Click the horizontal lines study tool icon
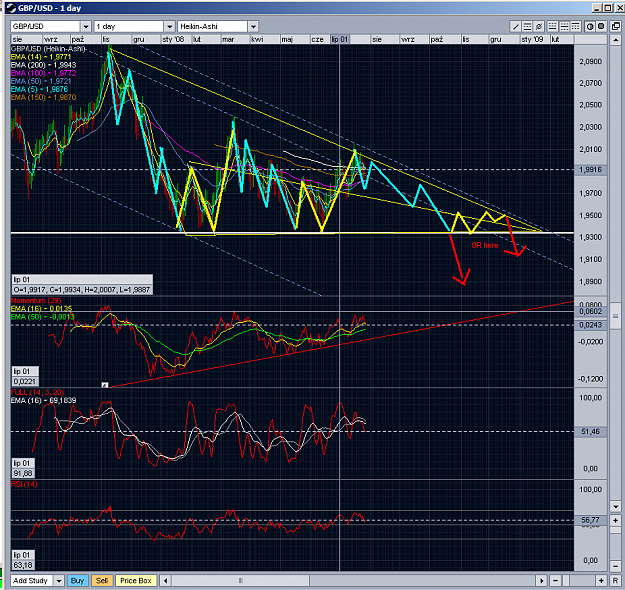Image resolution: width=625 pixels, height=590 pixels. [527, 27]
